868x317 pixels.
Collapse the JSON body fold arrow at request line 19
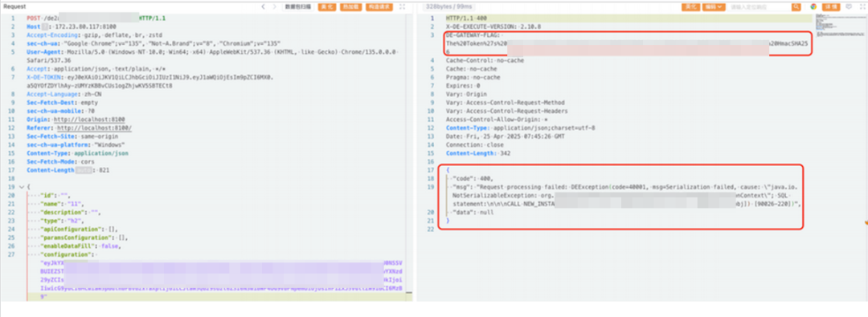[x=21, y=188]
